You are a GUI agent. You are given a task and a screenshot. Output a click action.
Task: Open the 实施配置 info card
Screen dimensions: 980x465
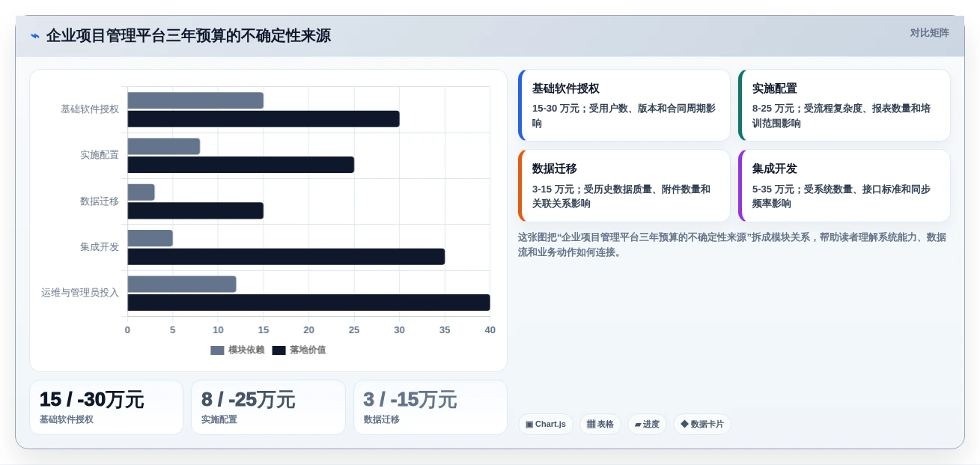click(x=844, y=106)
